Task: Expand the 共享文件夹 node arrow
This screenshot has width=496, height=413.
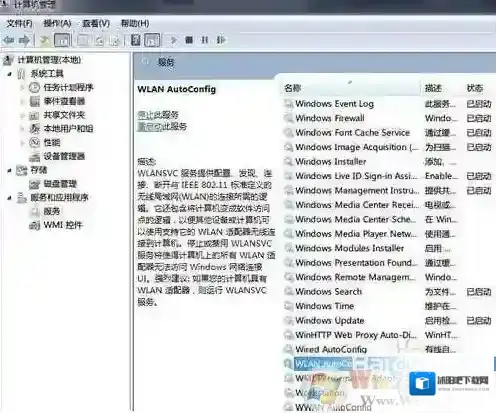Action: click(x=22, y=115)
